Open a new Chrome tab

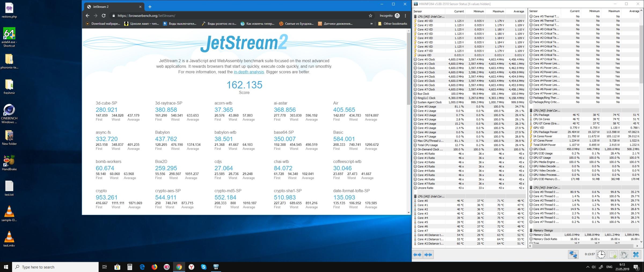tap(150, 7)
